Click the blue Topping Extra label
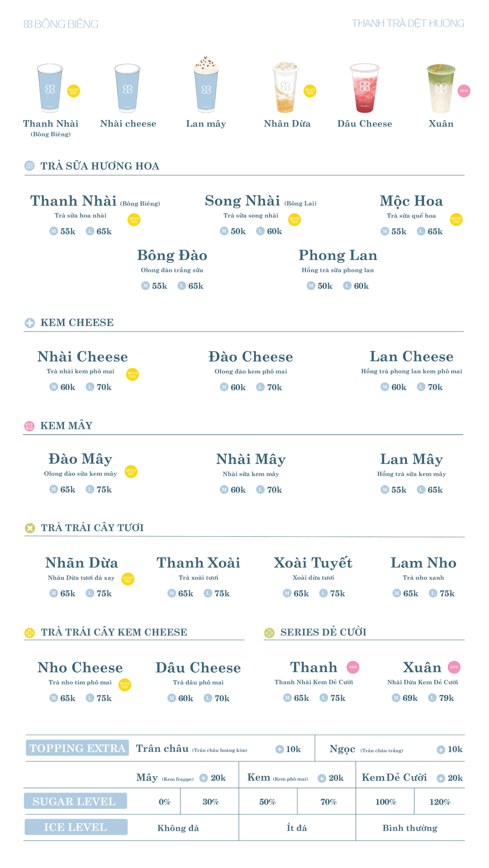 pyautogui.click(x=77, y=748)
